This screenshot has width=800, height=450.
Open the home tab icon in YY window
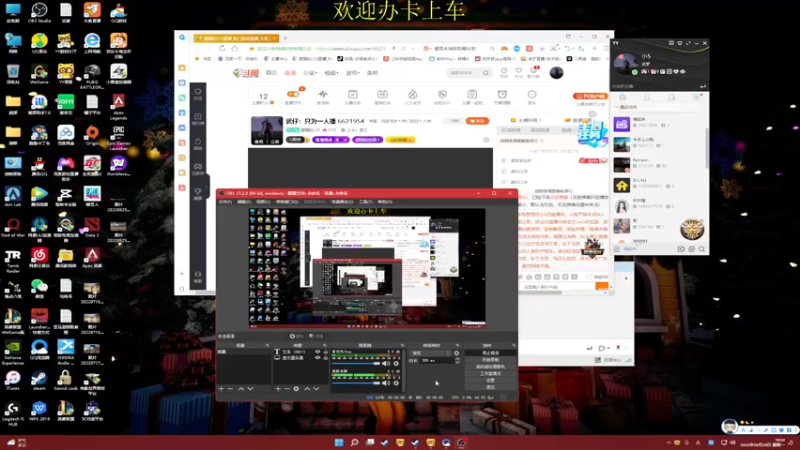pos(622,97)
